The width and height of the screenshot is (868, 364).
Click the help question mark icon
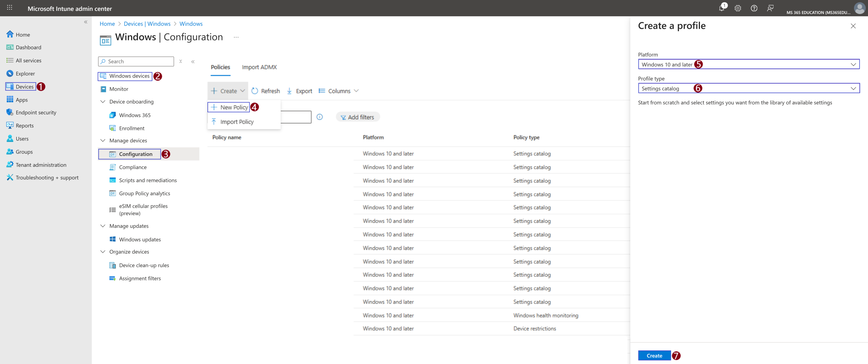[x=754, y=8]
